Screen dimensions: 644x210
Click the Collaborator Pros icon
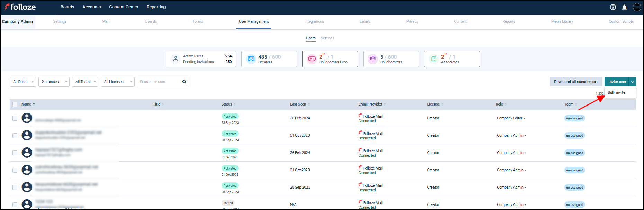[312, 59]
